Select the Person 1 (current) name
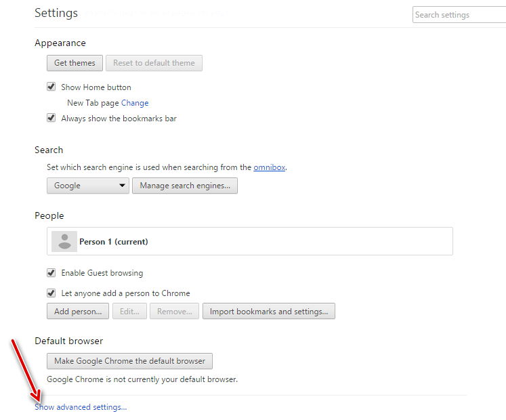 [x=113, y=241]
